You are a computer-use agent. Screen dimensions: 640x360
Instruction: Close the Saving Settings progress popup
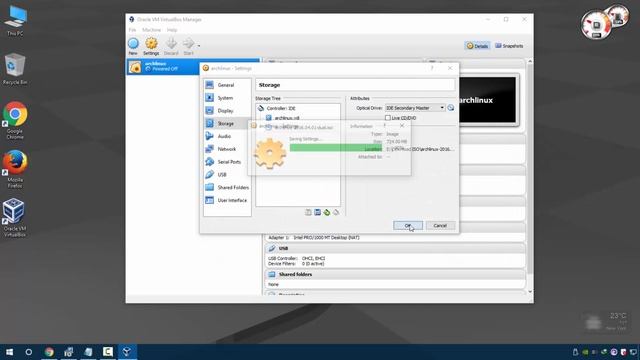pyautogui.click(x=402, y=126)
